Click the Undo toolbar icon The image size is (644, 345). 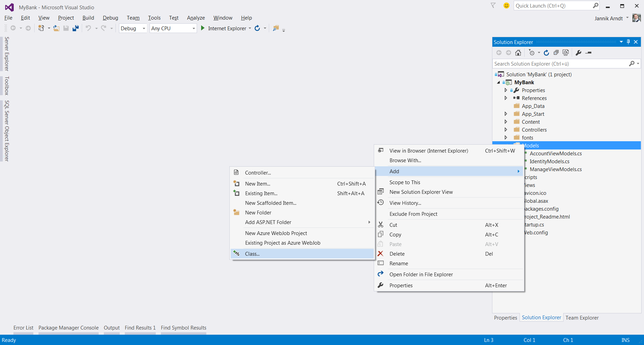pos(88,28)
